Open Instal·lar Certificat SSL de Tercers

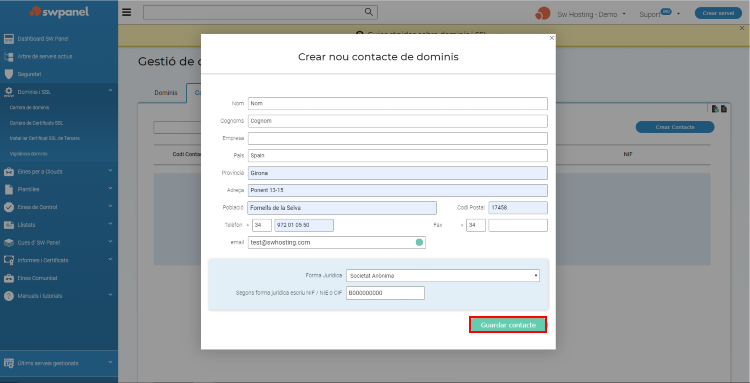(x=44, y=138)
